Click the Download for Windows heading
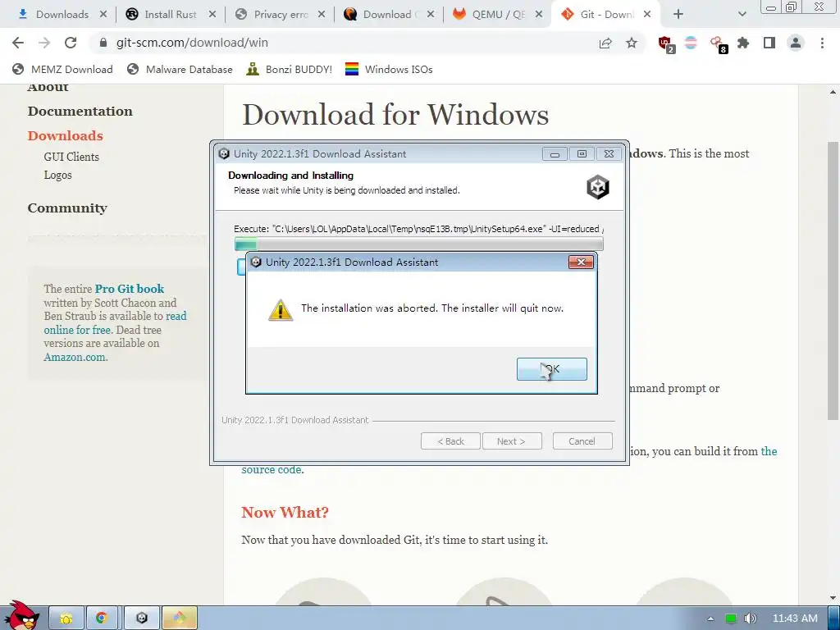 [395, 115]
